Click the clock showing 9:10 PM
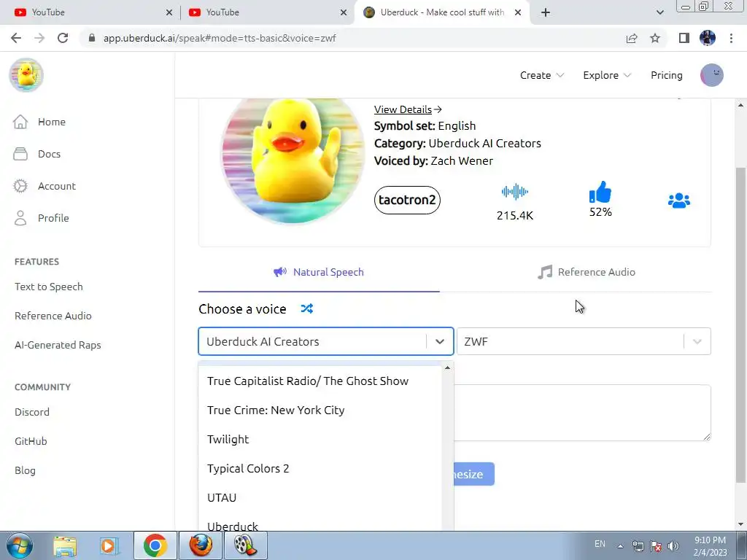Screen dimensions: 747x560 click(710, 540)
